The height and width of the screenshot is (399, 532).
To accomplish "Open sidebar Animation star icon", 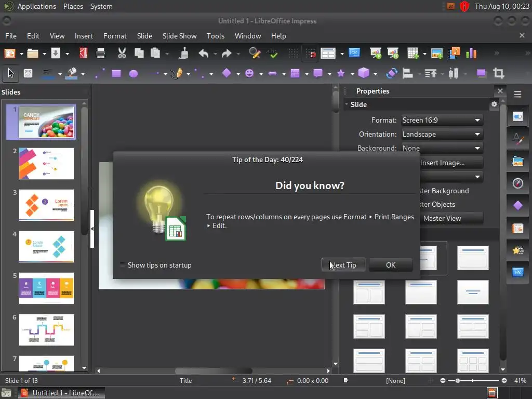I will pyautogui.click(x=518, y=250).
